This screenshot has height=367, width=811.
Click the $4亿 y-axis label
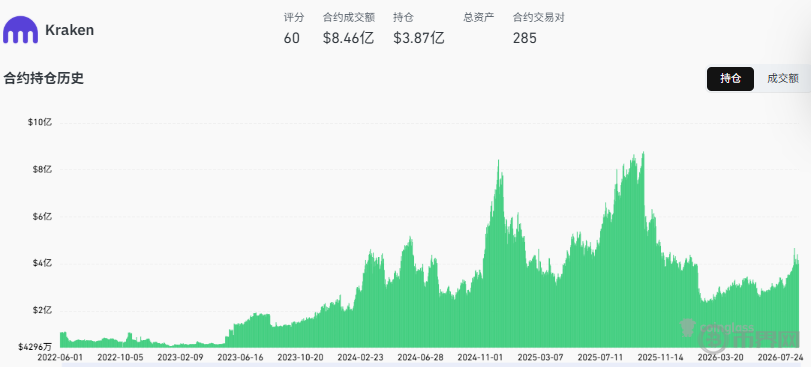[x=41, y=264]
